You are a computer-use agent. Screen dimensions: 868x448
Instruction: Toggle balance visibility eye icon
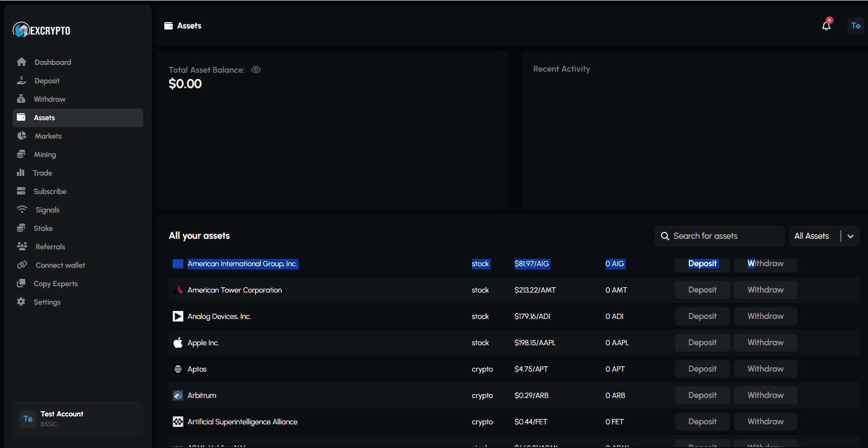256,70
